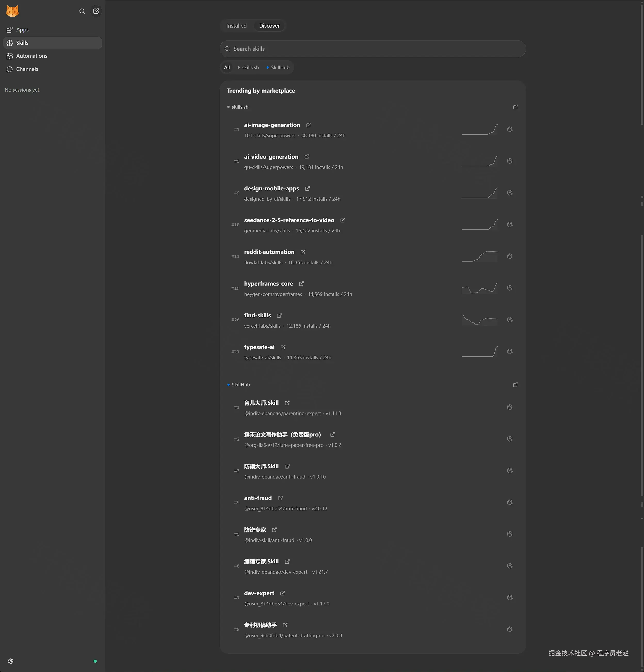Viewport: 644px width, 672px height.
Task: Install the 防诈专家 skill
Action: point(510,534)
